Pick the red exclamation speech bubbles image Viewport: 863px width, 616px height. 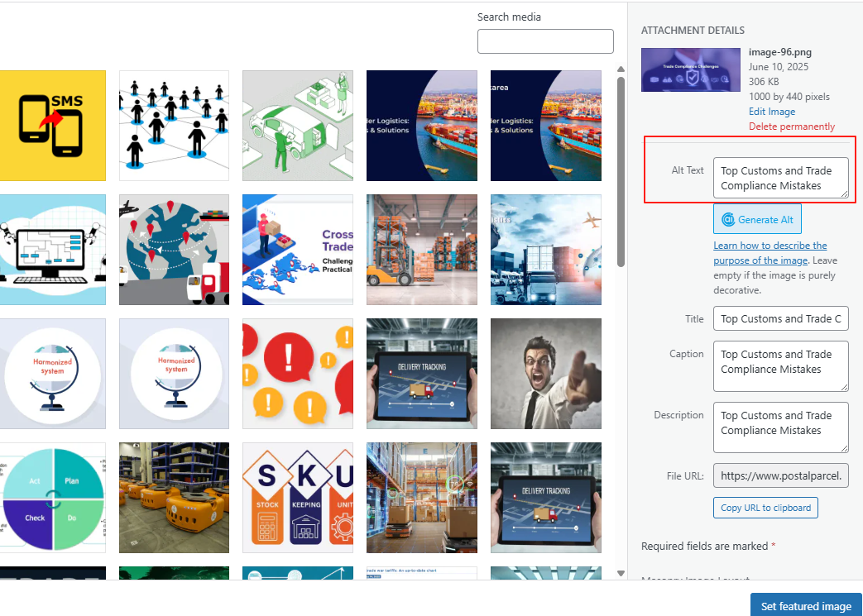point(298,374)
